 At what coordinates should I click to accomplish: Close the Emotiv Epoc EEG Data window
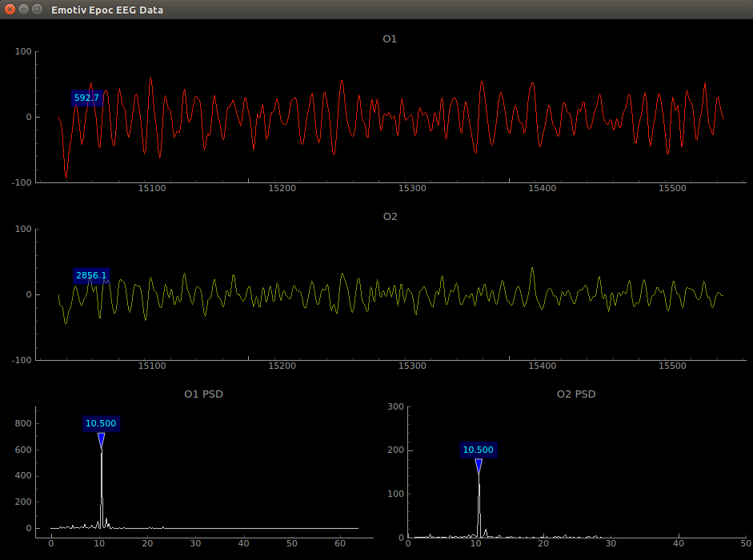tap(10, 10)
